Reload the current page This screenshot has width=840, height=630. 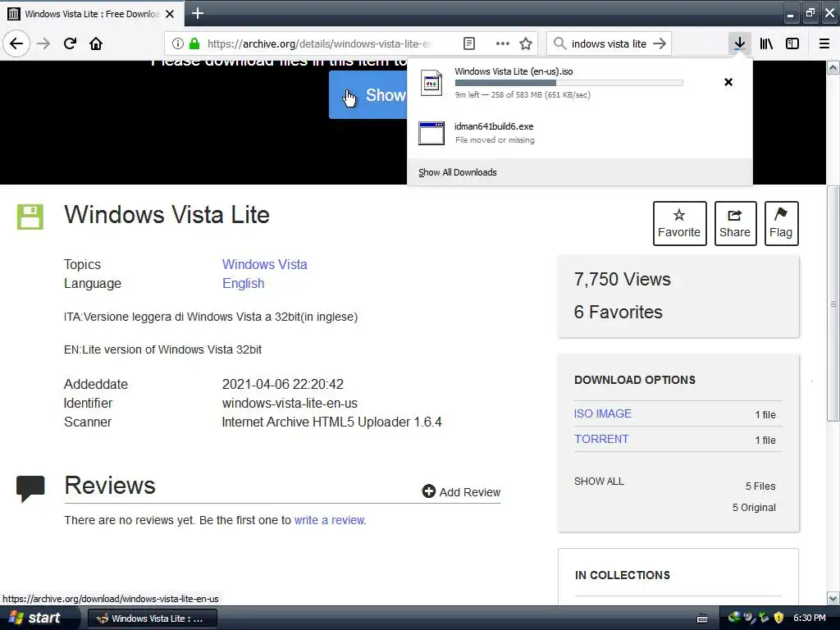coord(70,43)
